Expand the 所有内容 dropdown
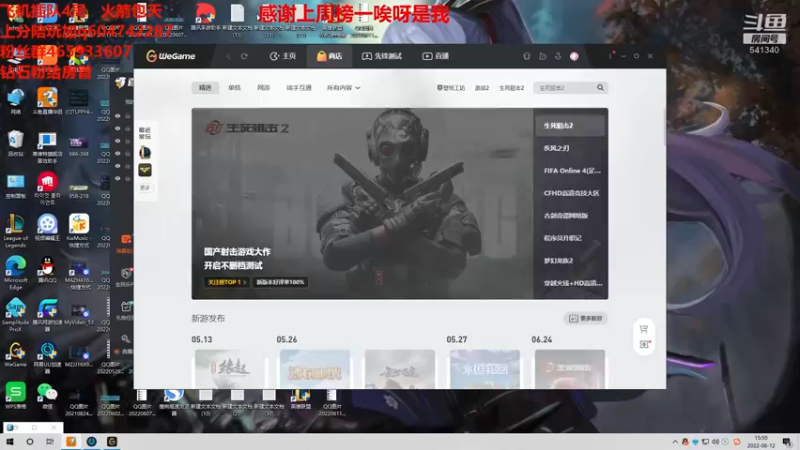Screen dimensions: 800x450 click(343, 88)
